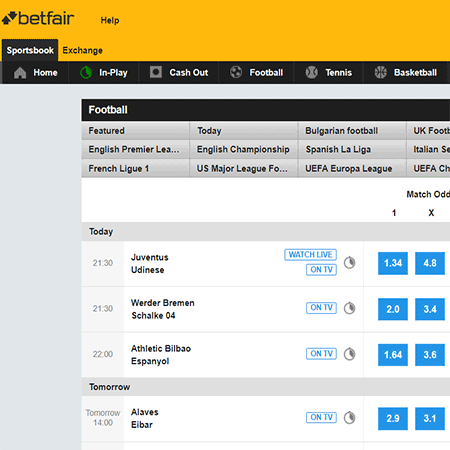Click the Home house icon
This screenshot has height=450, width=450.
tap(20, 72)
